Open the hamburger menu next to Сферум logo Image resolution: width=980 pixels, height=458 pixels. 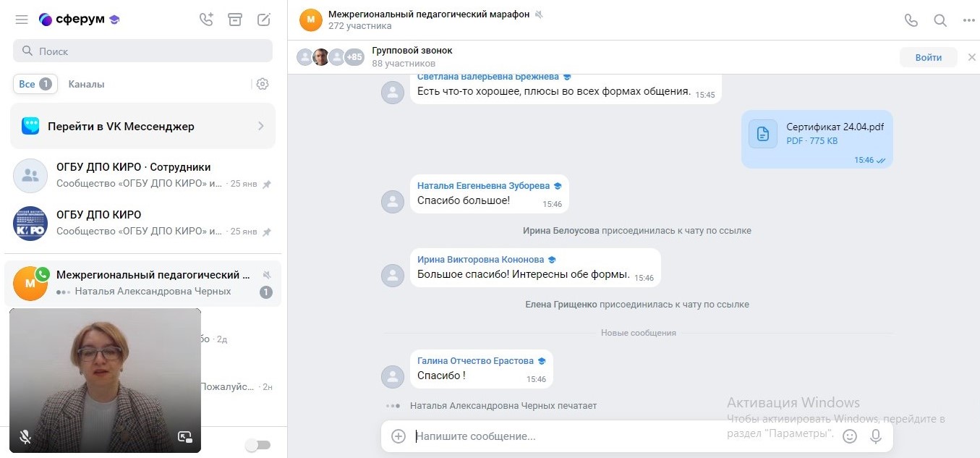22,20
